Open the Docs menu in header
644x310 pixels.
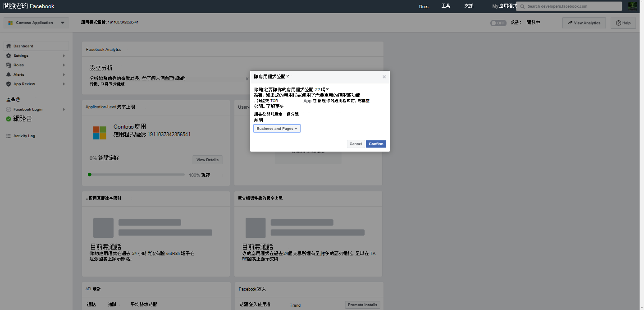(424, 6)
